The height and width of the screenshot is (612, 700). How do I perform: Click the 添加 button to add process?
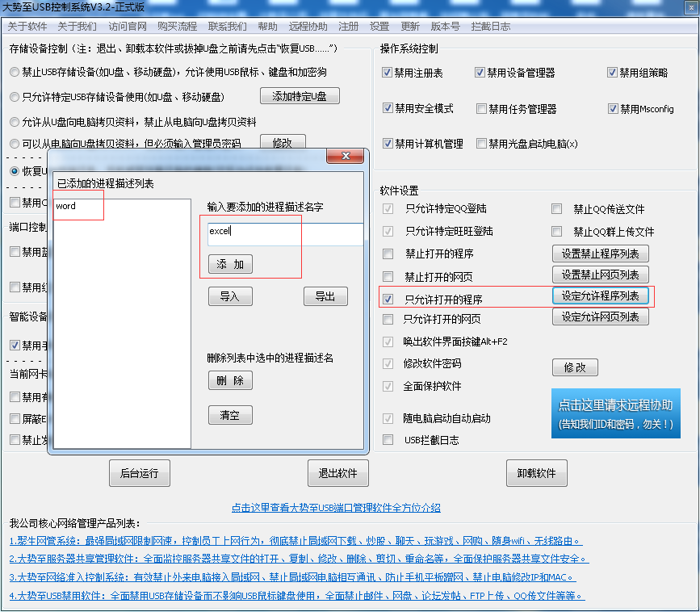coord(230,264)
